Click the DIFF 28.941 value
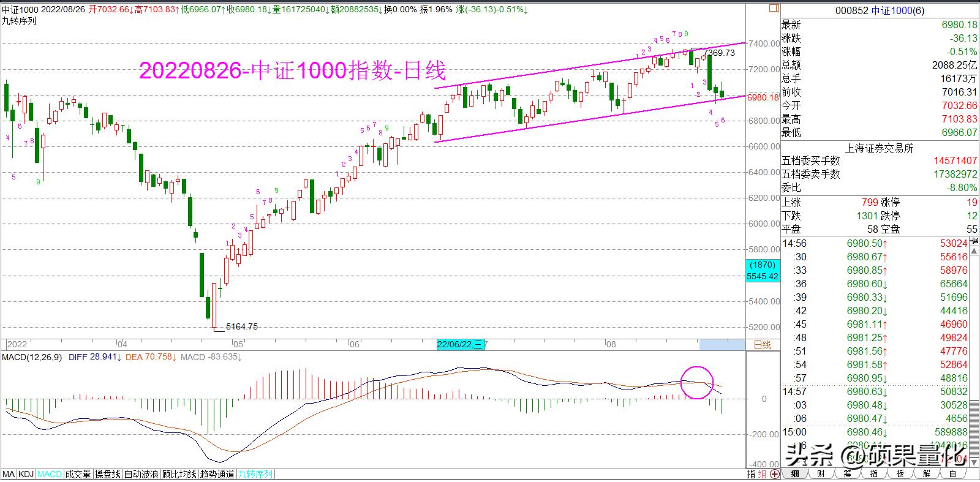The width and height of the screenshot is (980, 482). (x=94, y=357)
